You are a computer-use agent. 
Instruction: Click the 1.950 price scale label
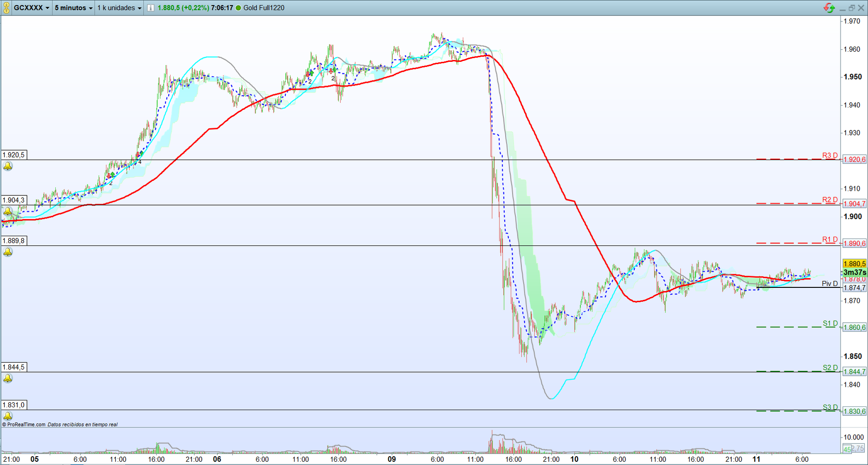tap(853, 77)
